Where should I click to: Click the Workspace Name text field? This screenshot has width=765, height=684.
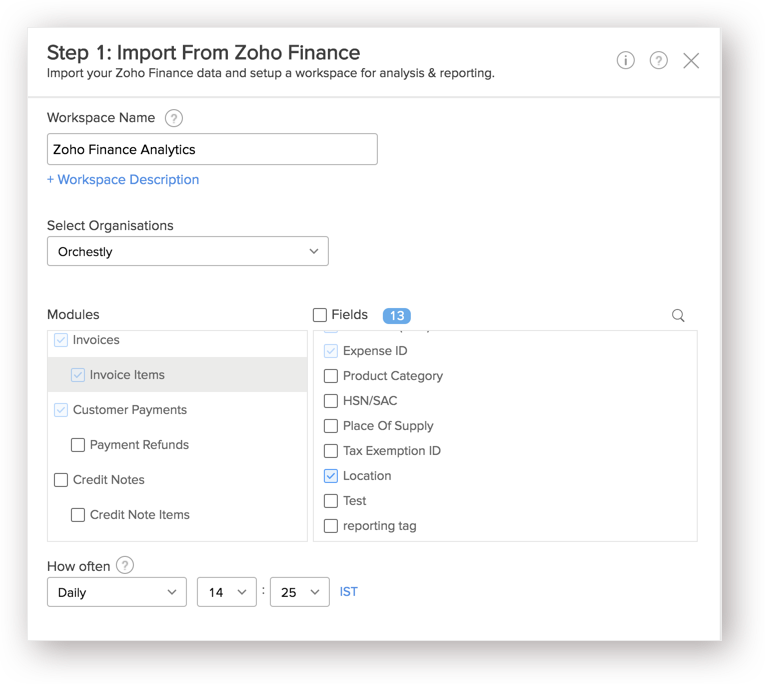tap(211, 149)
